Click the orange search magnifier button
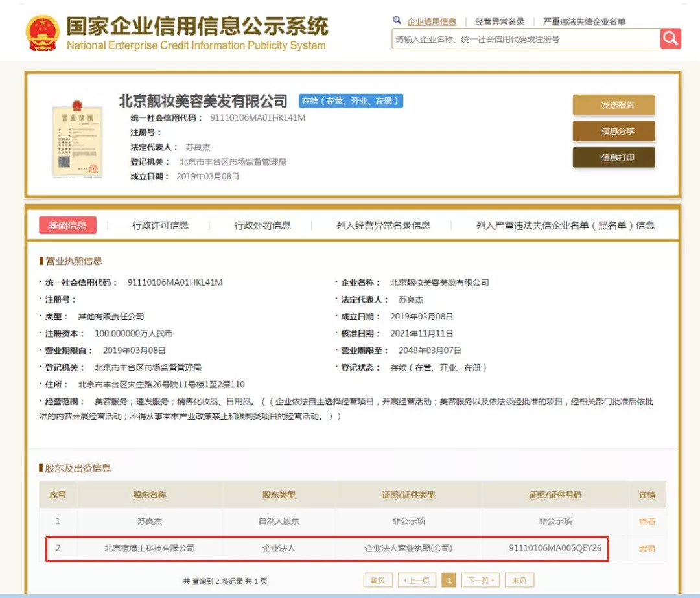Image resolution: width=700 pixels, height=598 pixels. coord(670,39)
